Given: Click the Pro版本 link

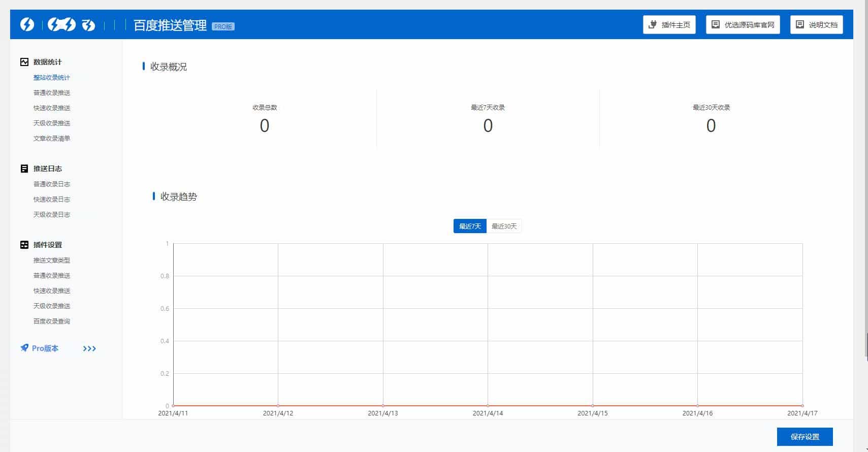Looking at the screenshot, I should (45, 348).
